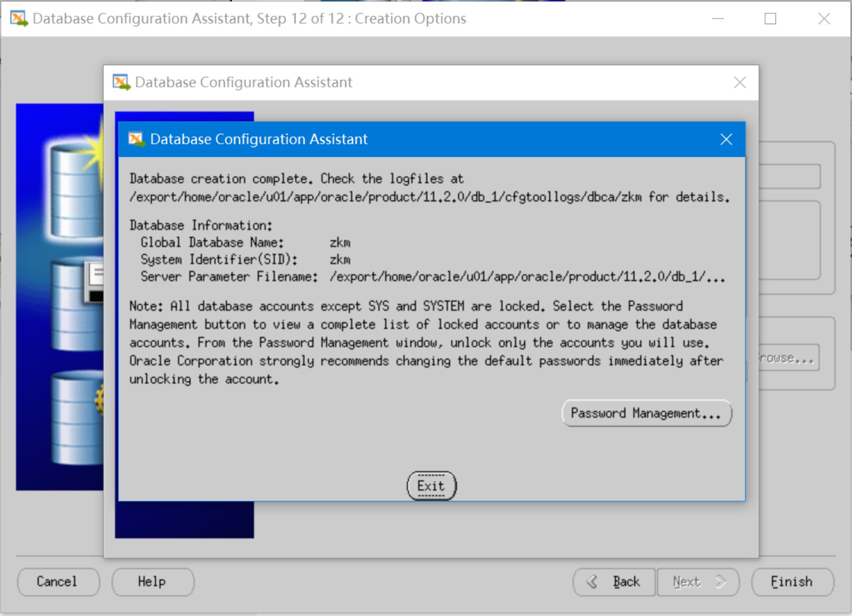The width and height of the screenshot is (852, 616).
Task: Click the partially hidden Browse button
Action: 788,358
